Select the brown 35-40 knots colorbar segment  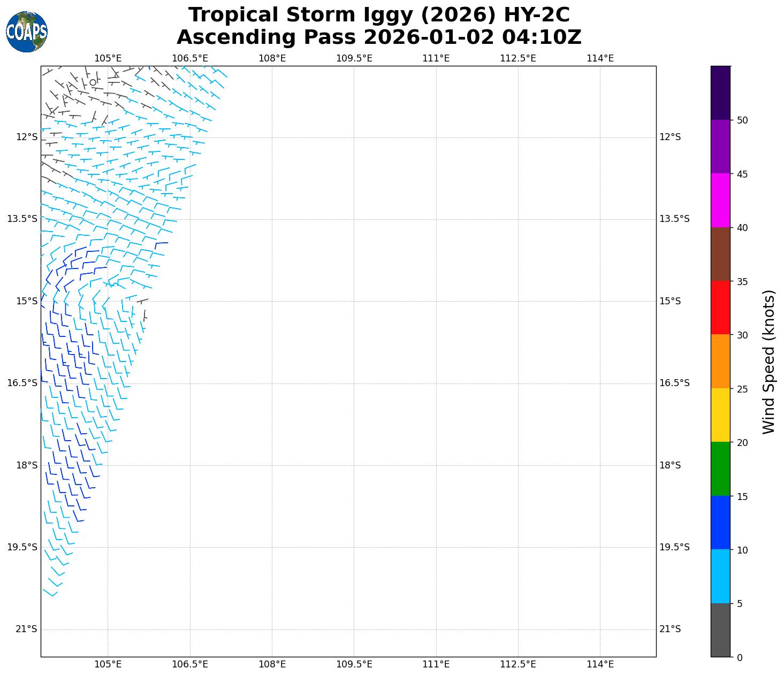pos(720,254)
